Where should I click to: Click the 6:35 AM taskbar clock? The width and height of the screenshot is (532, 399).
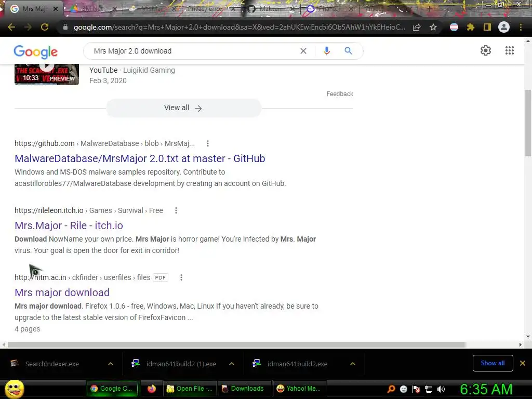click(x=486, y=389)
